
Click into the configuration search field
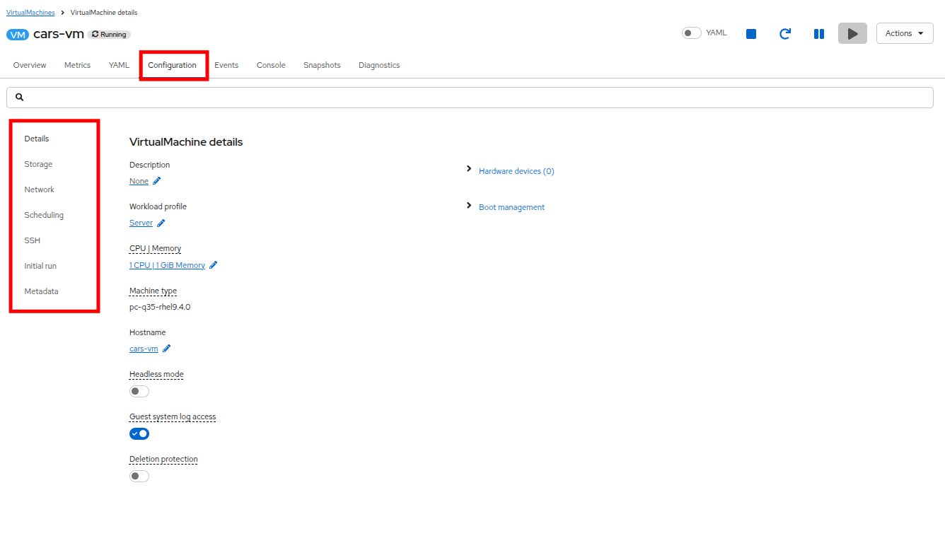pyautogui.click(x=470, y=98)
